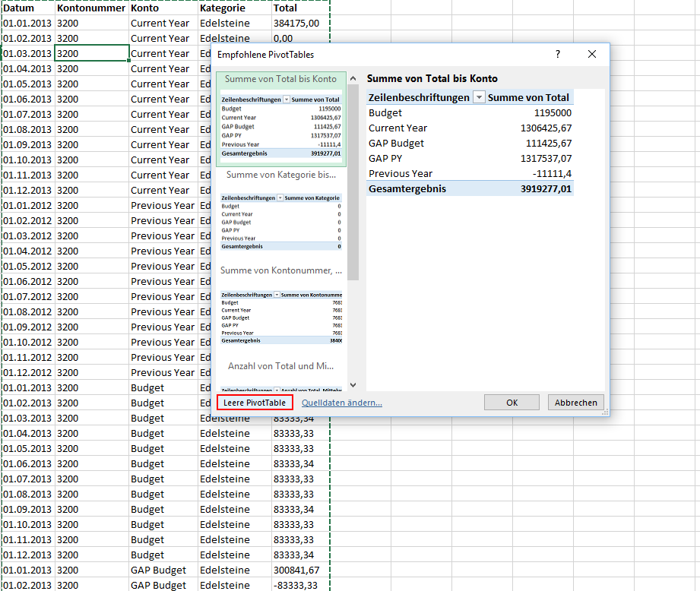Click Gesamtergebnis row in large preview

pos(469,189)
